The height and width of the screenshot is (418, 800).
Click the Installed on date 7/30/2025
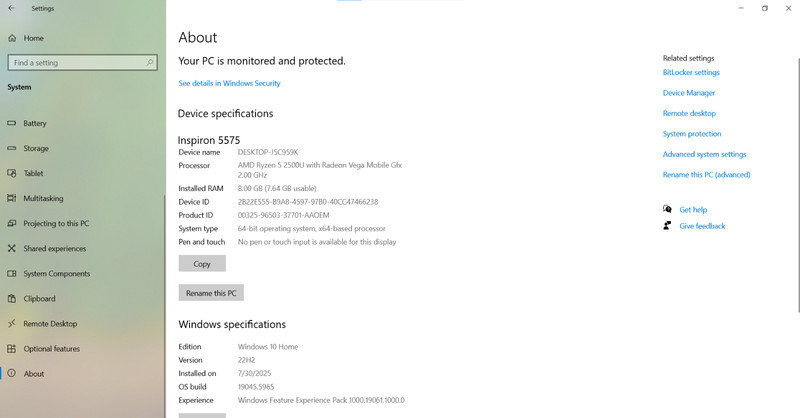(x=254, y=374)
